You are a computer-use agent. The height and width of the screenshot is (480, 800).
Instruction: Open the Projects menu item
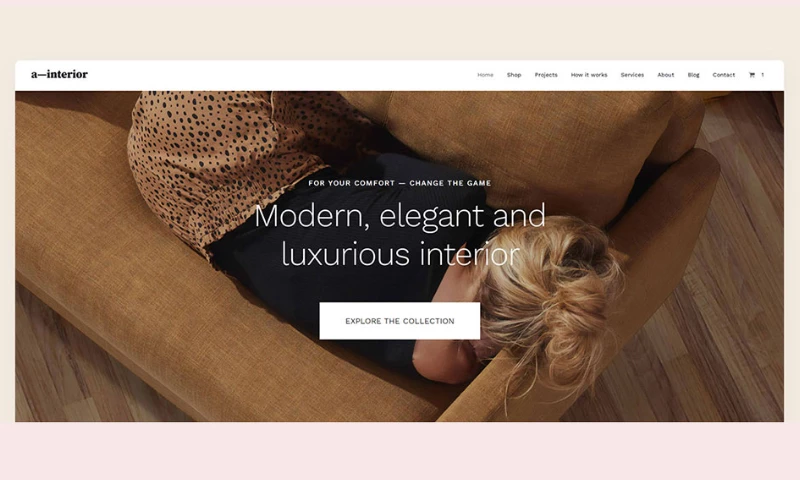pyautogui.click(x=546, y=75)
